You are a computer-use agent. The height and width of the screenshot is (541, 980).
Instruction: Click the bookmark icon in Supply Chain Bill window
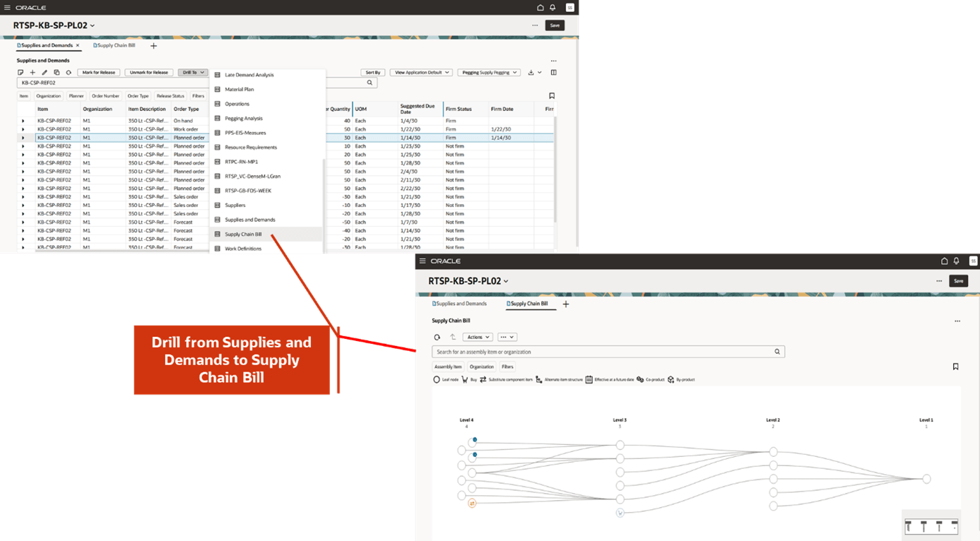955,367
